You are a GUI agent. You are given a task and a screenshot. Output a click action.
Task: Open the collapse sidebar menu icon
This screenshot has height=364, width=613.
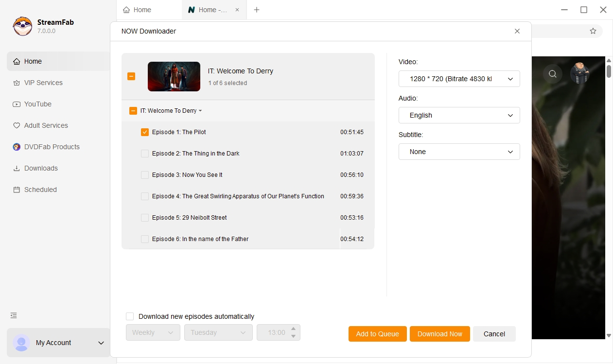click(14, 315)
